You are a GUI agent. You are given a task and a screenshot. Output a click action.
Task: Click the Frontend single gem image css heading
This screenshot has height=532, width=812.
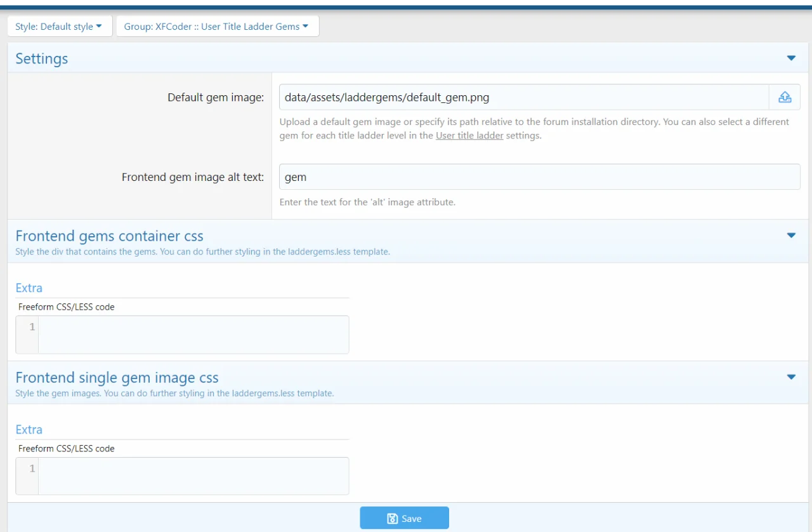(x=117, y=378)
